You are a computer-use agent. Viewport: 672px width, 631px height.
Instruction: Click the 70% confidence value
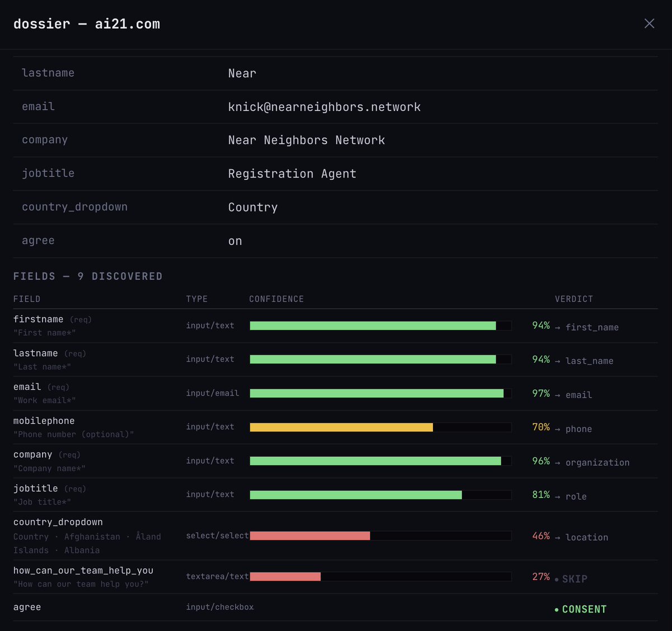point(541,427)
